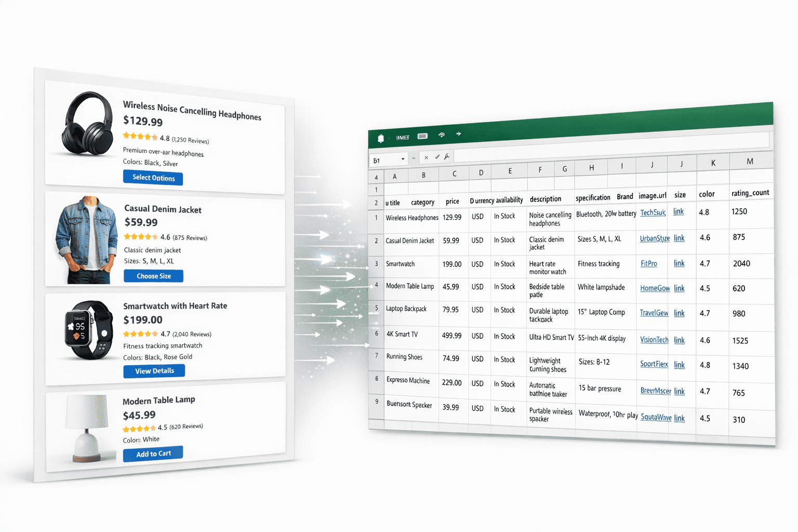Confirm the cell entry with the checkmark icon

coord(437,156)
